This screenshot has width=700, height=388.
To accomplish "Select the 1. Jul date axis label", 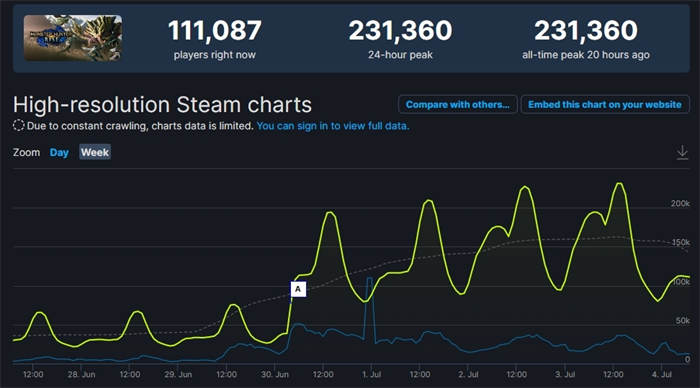I will [x=371, y=374].
